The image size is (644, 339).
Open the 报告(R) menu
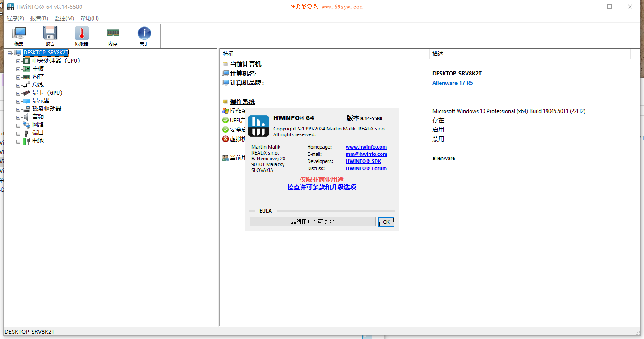point(39,18)
